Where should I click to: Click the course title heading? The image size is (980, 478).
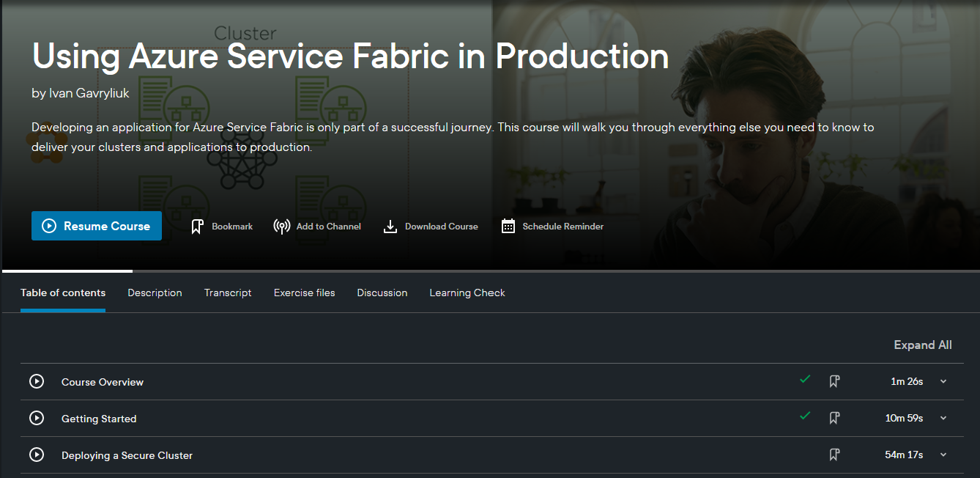pyautogui.click(x=350, y=56)
